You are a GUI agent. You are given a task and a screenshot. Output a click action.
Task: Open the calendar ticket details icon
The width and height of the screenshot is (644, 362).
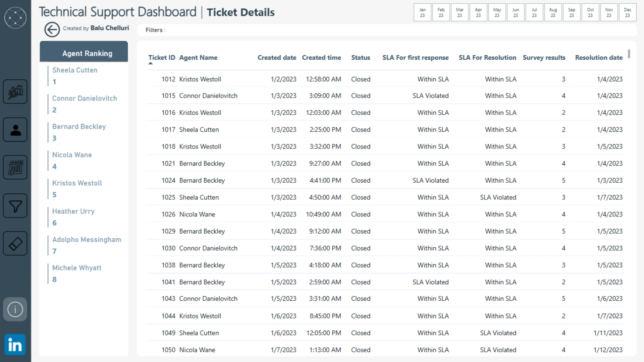[15, 167]
